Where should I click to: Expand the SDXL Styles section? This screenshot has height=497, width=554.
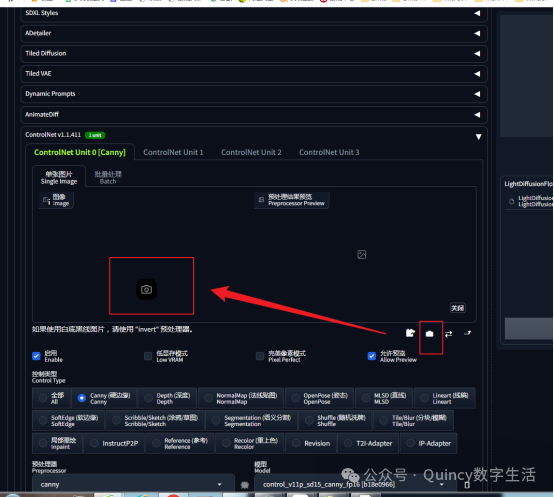(254, 13)
